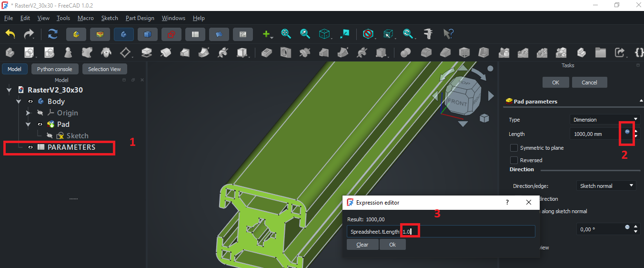Click the Boolean operation spheres icon
This screenshot has height=268, width=644.
[405, 52]
